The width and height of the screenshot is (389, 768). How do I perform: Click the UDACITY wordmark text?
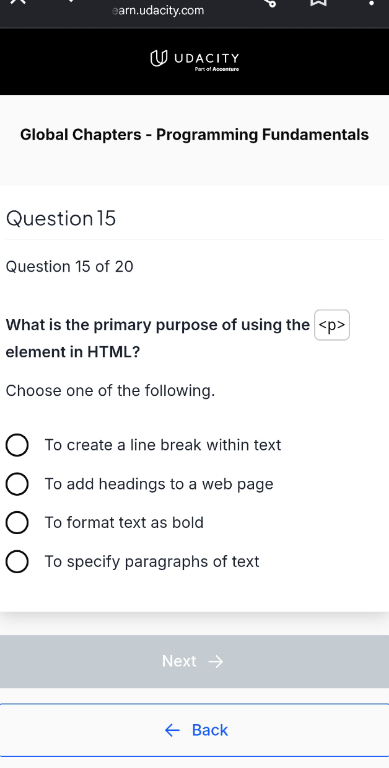coord(206,58)
